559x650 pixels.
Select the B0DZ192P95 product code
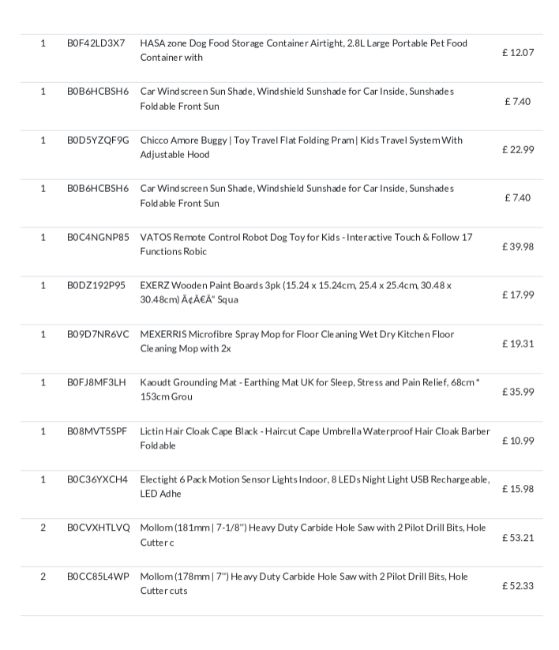[96, 285]
